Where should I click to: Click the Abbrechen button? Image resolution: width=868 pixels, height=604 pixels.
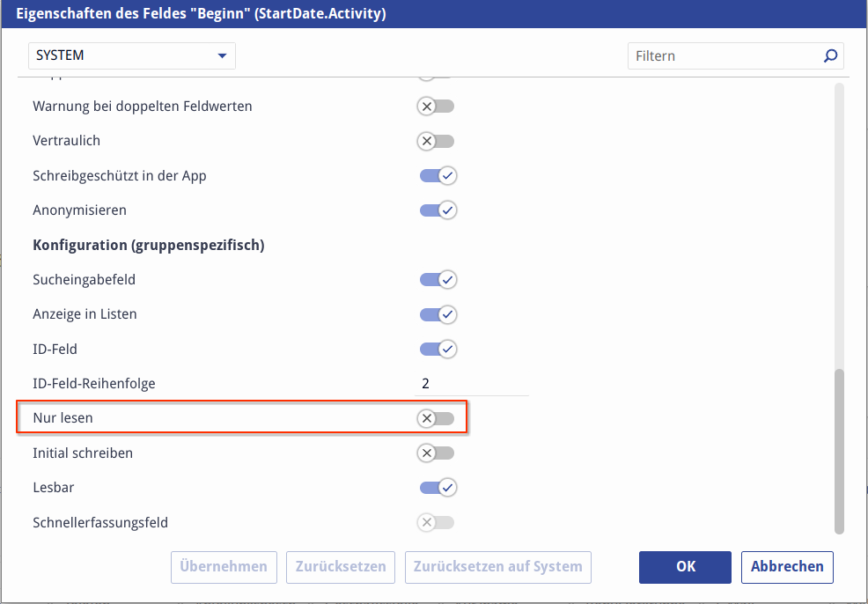coord(787,567)
